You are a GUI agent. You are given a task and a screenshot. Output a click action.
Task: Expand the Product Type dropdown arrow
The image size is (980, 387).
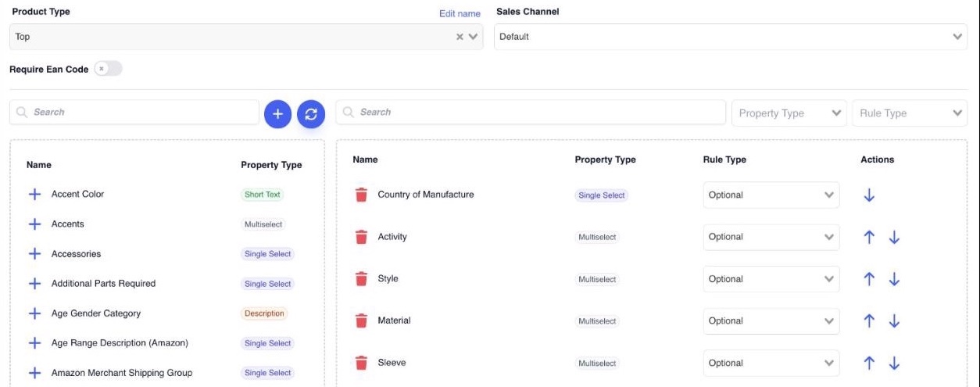click(x=473, y=37)
